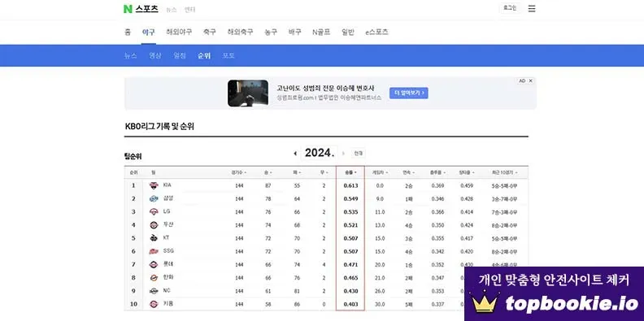The image size is (644, 321).
Task: Click the 더 알아보기 ad button
Action: point(409,93)
